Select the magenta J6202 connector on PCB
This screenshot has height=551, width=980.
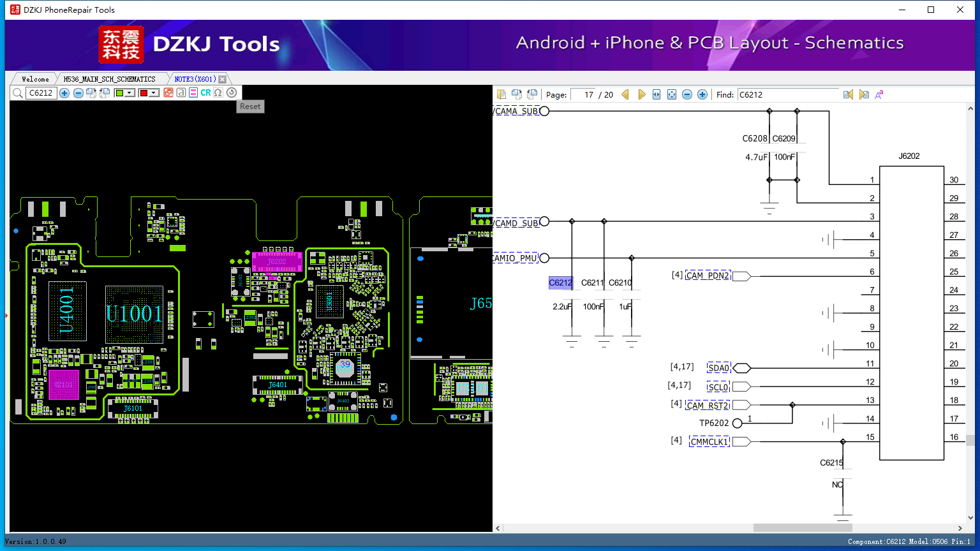tap(277, 262)
